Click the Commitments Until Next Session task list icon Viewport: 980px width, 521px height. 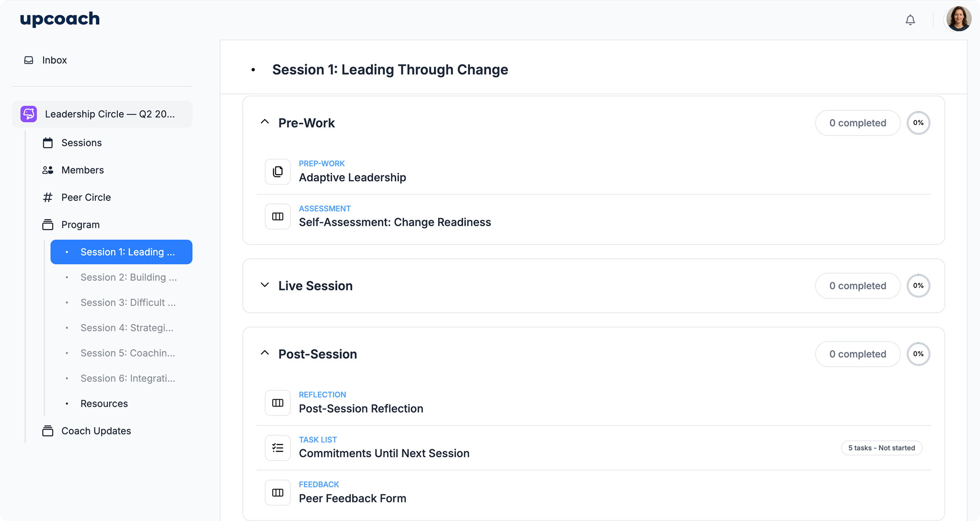click(278, 447)
